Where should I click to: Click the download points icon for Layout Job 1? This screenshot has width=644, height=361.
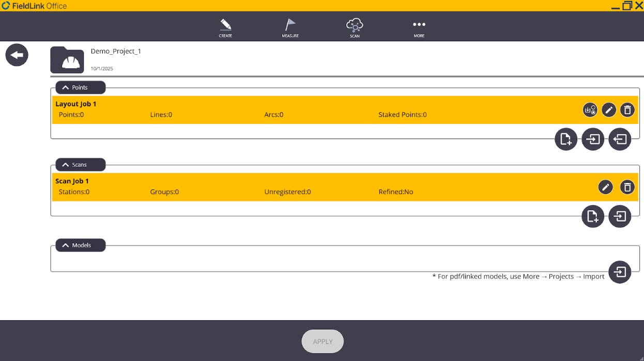coord(590,109)
